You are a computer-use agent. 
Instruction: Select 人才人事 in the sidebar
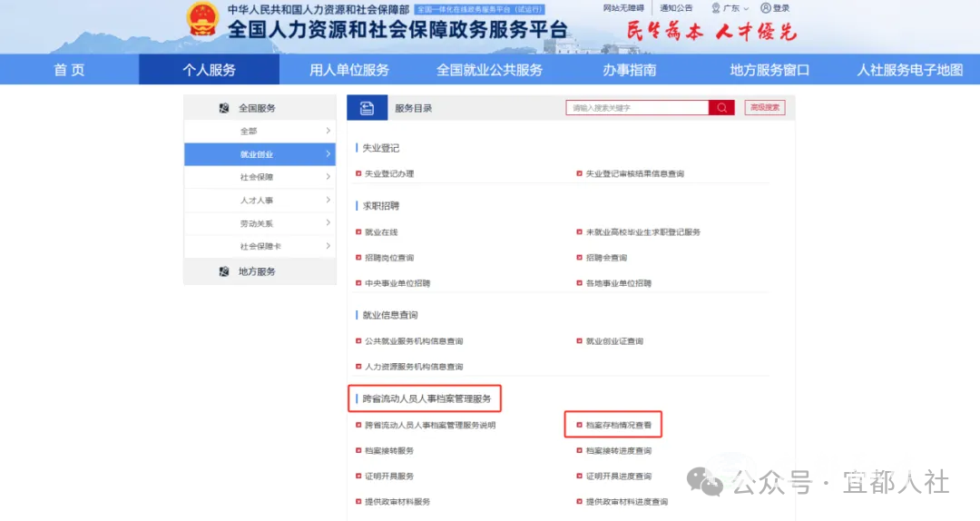[260, 201]
